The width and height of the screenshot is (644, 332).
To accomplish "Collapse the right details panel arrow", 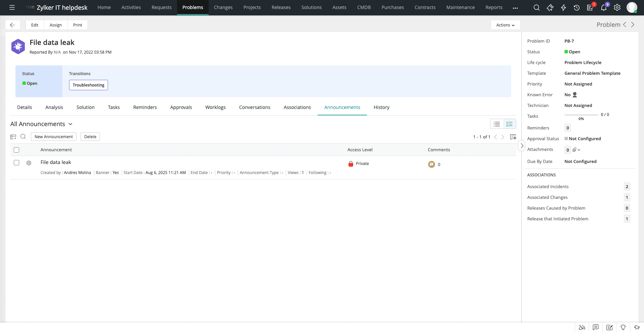I will click(522, 146).
